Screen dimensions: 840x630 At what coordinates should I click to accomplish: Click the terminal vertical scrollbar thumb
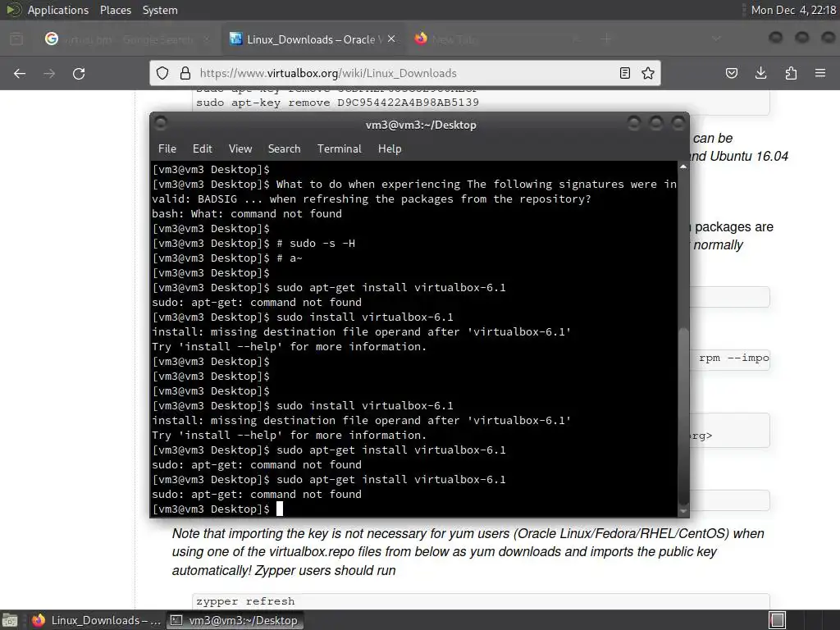(683, 416)
